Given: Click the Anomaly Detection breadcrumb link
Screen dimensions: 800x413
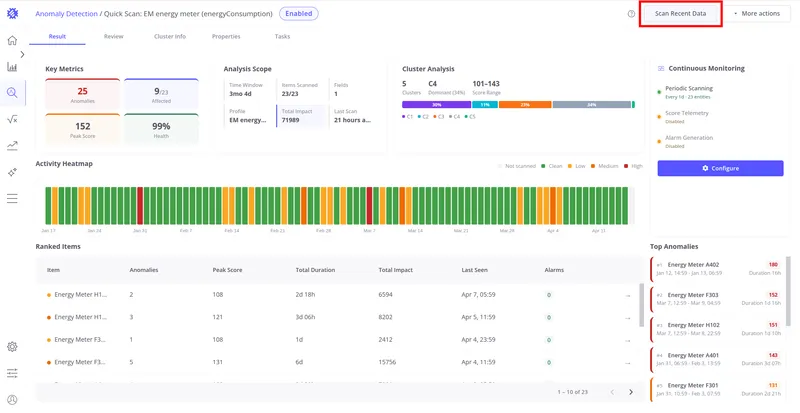Looking at the screenshot, I should (66, 14).
